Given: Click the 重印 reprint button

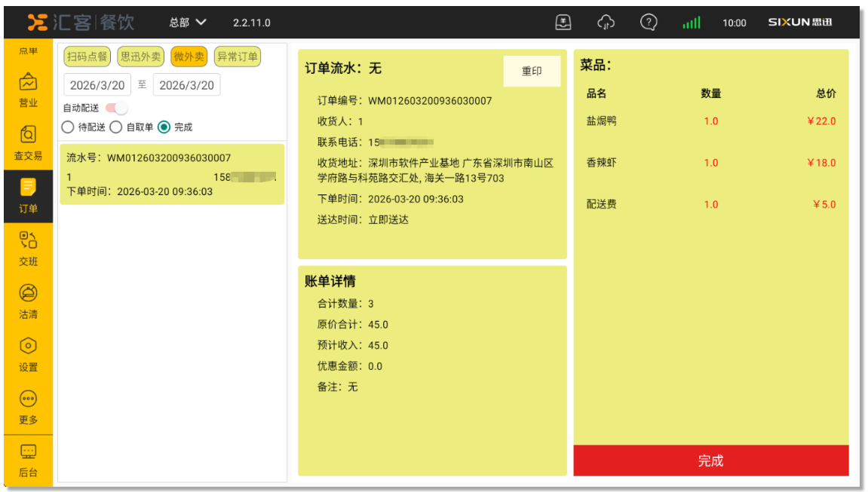Looking at the screenshot, I should coord(532,72).
